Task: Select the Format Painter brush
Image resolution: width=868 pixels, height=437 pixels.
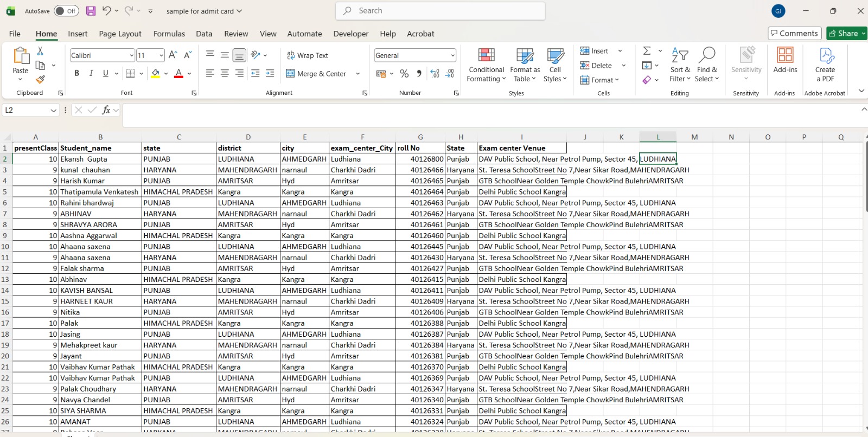Action: pyautogui.click(x=40, y=79)
